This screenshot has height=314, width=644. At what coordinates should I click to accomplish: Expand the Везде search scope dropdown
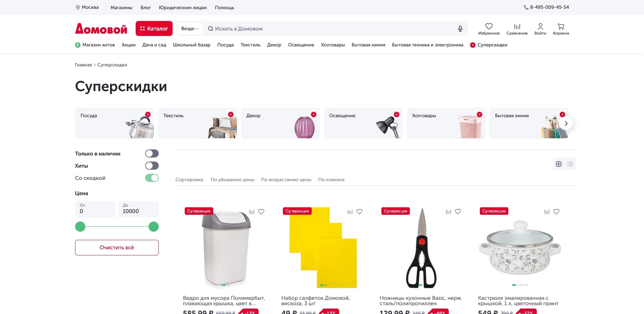coord(190,29)
